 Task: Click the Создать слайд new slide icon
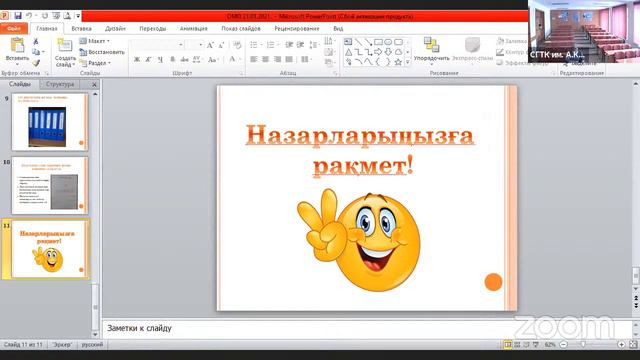tap(64, 45)
